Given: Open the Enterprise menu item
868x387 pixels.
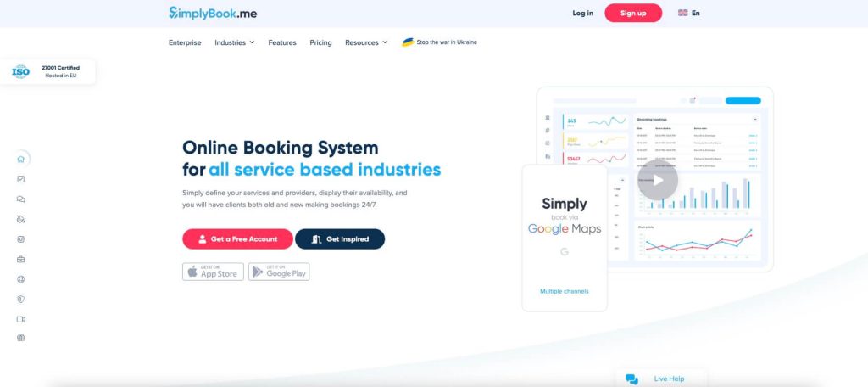Looking at the screenshot, I should coord(185,42).
